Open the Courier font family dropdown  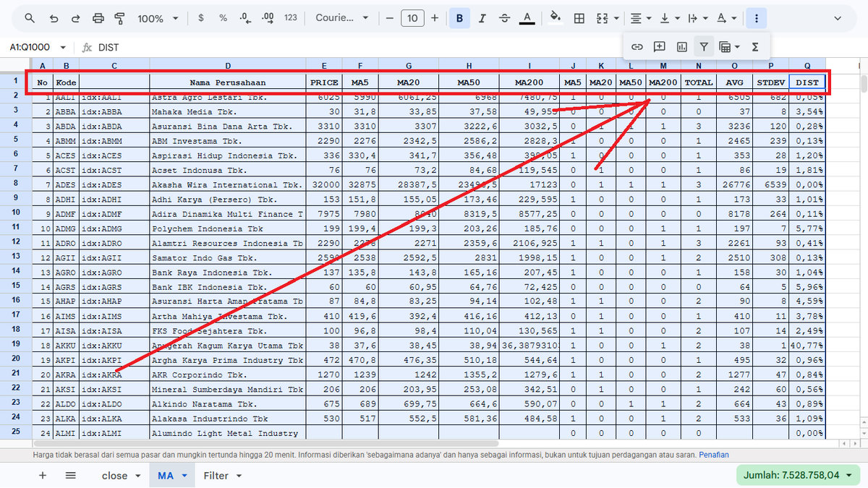341,18
